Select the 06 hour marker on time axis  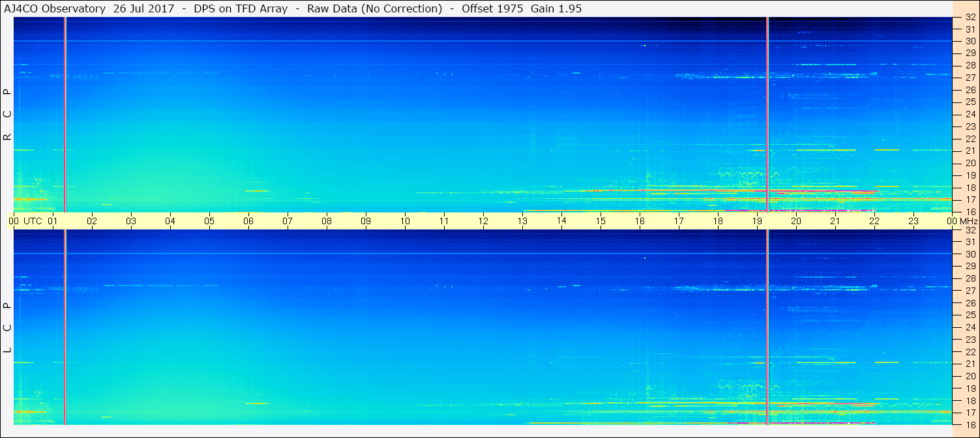pos(248,221)
